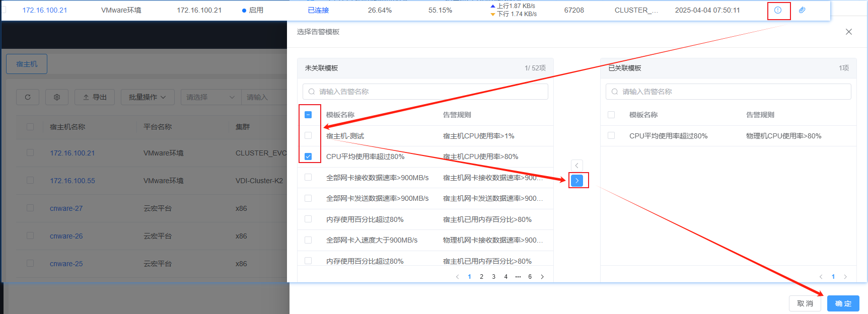The height and width of the screenshot is (314, 868).
Task: Check the cnware-27 host row checkbox
Action: pos(30,208)
